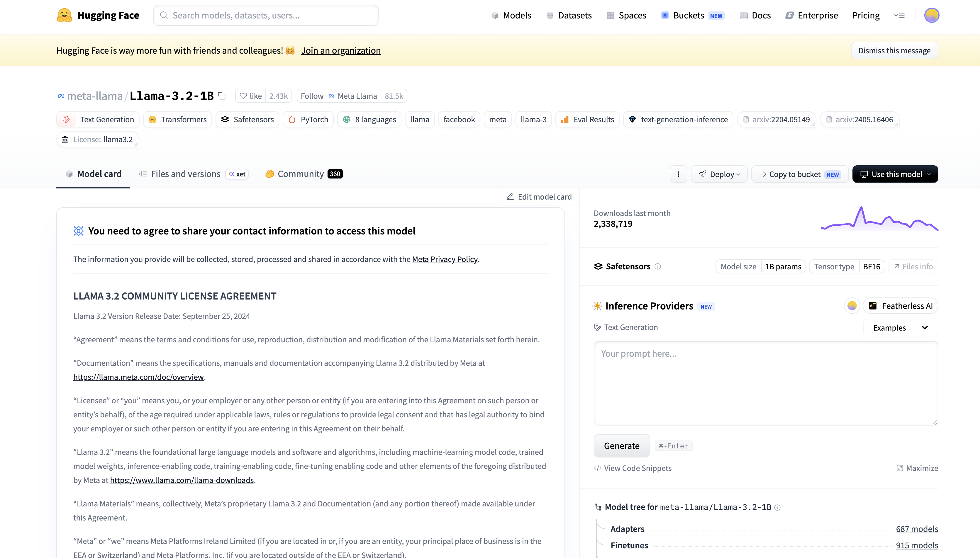Click the 81.5k followers count
This screenshot has width=980, height=558.
tap(394, 96)
